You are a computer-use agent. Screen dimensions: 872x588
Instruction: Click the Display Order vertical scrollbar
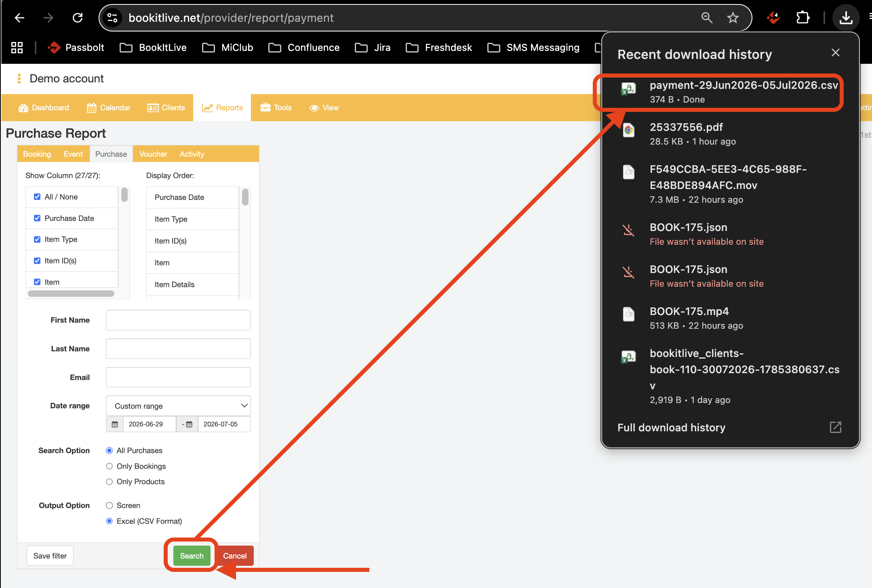(245, 197)
